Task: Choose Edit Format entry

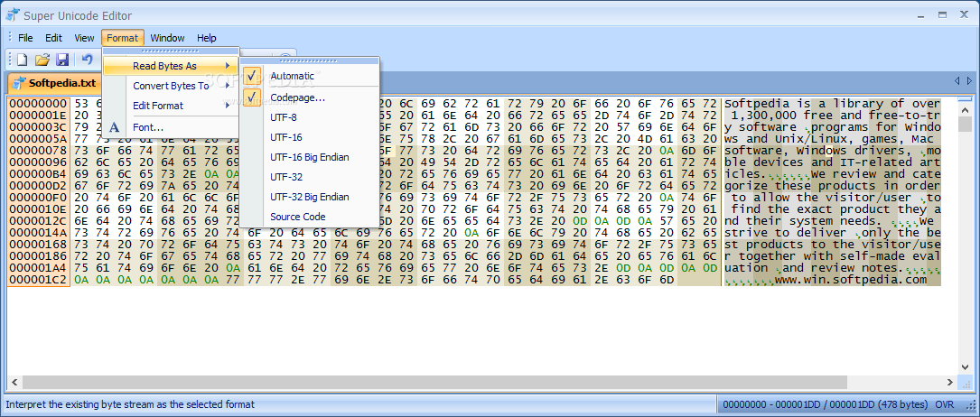Action: [x=172, y=106]
